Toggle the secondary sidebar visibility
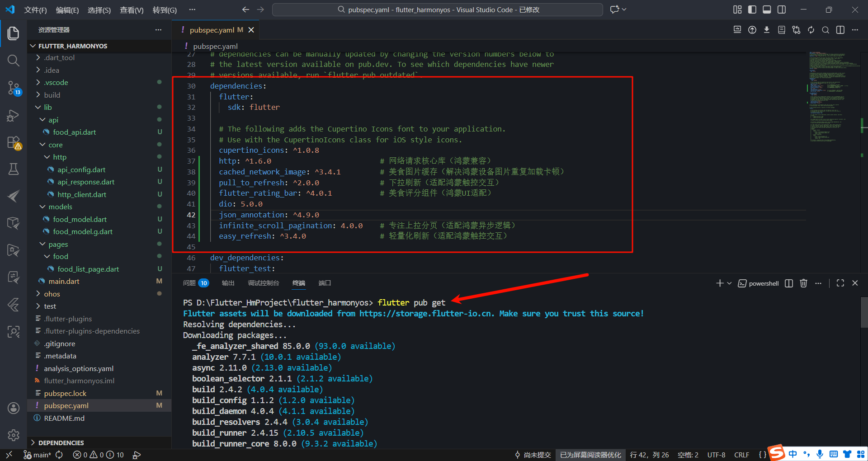Viewport: 868px width, 461px height. point(782,9)
